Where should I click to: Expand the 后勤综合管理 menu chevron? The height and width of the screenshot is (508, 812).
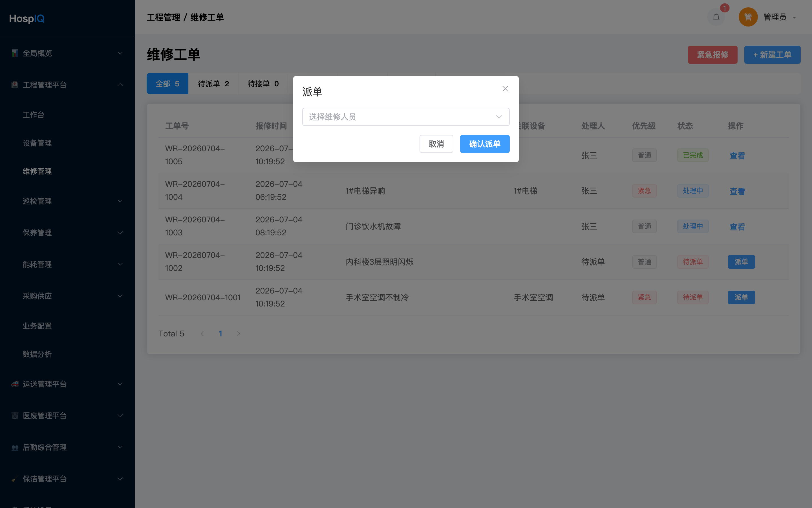click(x=120, y=447)
